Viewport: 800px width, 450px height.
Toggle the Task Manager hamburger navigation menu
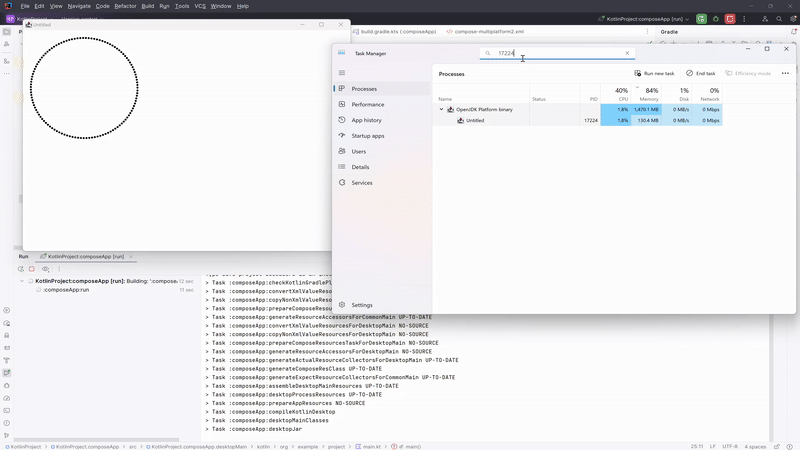[342, 73]
